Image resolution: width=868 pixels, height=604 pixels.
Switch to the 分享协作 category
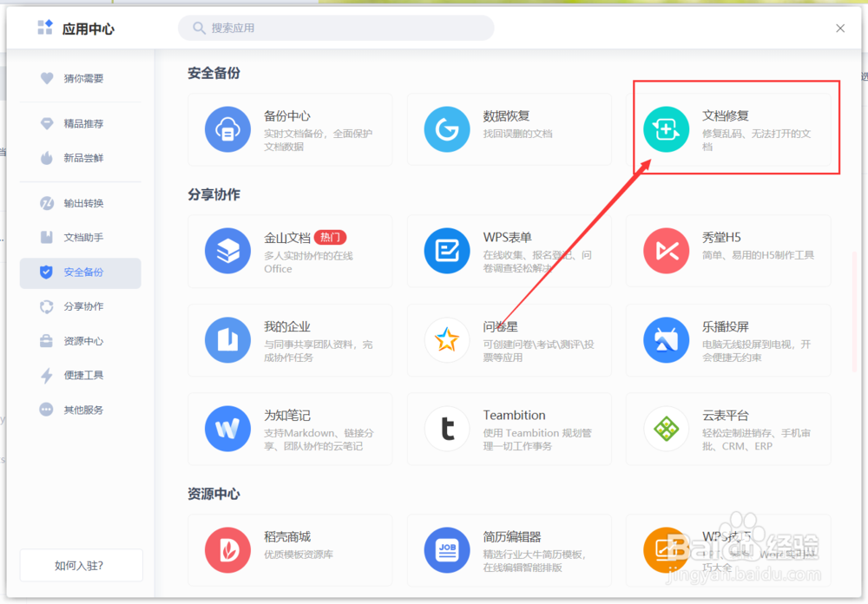(x=80, y=306)
